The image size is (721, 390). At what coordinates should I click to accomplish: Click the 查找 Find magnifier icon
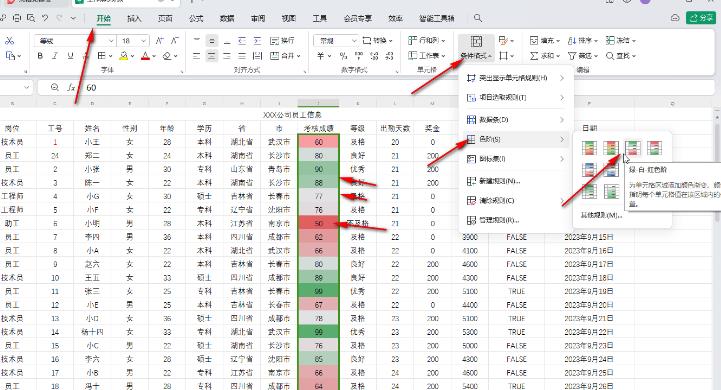click(x=620, y=56)
